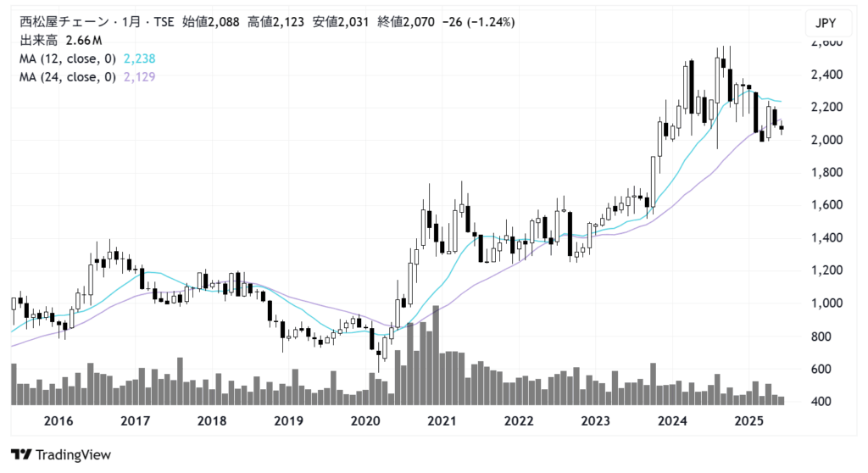Click the 2,238 MA 12 value
Viewport: 868px width, 473px height.
[140, 58]
